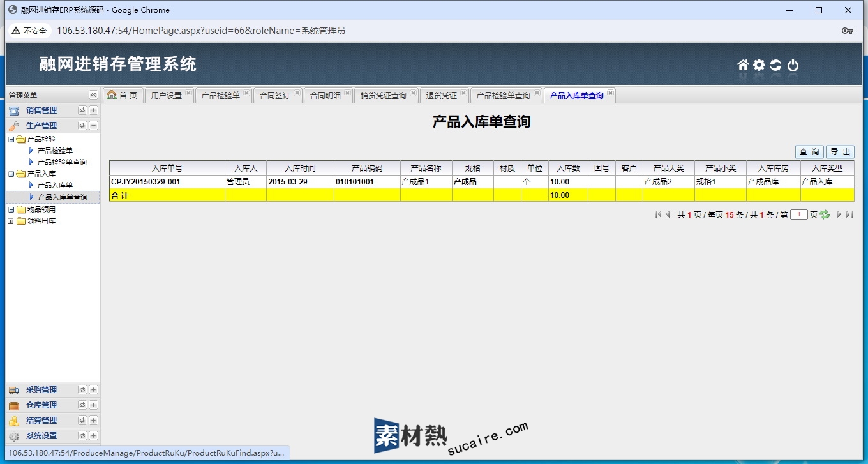The width and height of the screenshot is (868, 464).
Task: Open settings via header gear icon
Action: (x=759, y=65)
